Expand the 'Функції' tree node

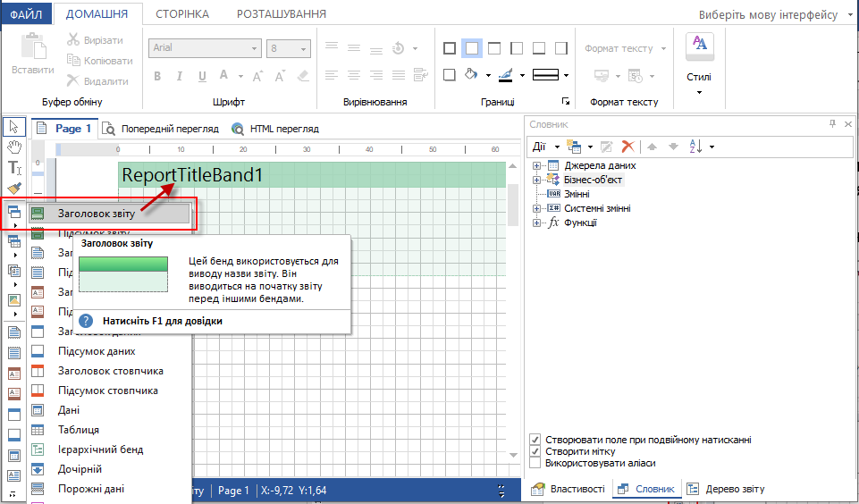(536, 223)
